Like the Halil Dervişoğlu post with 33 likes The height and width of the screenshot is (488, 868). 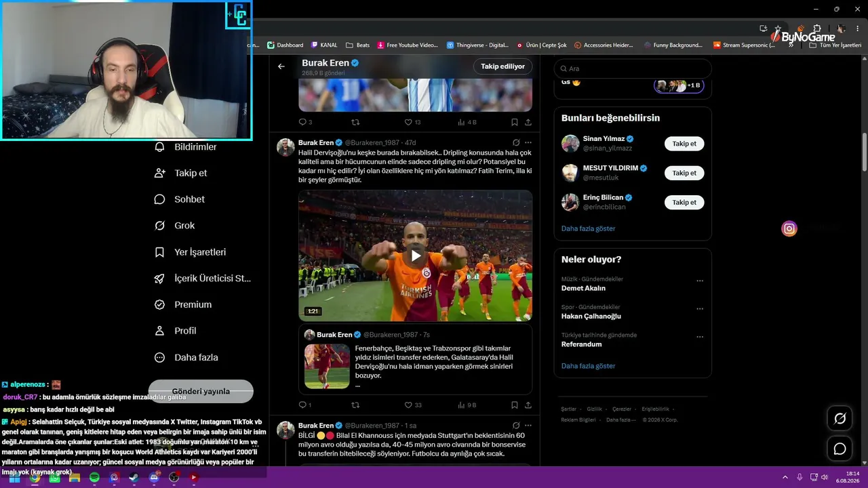[408, 405]
